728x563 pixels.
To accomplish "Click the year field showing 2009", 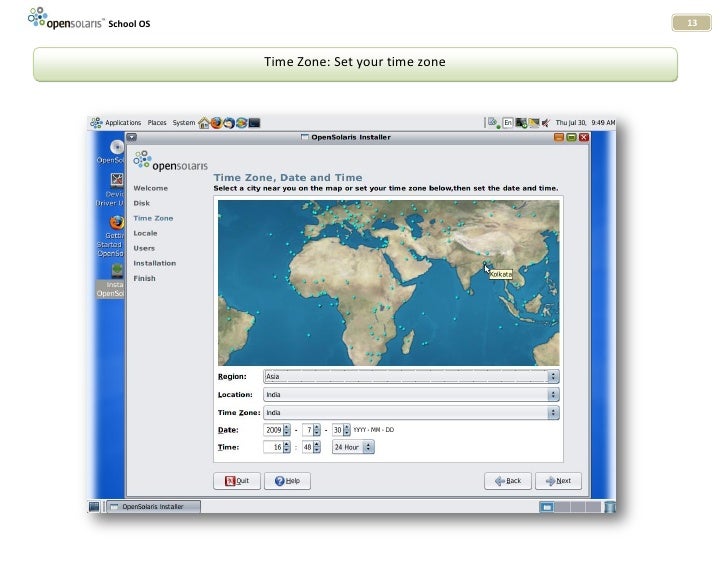I will (x=273, y=430).
